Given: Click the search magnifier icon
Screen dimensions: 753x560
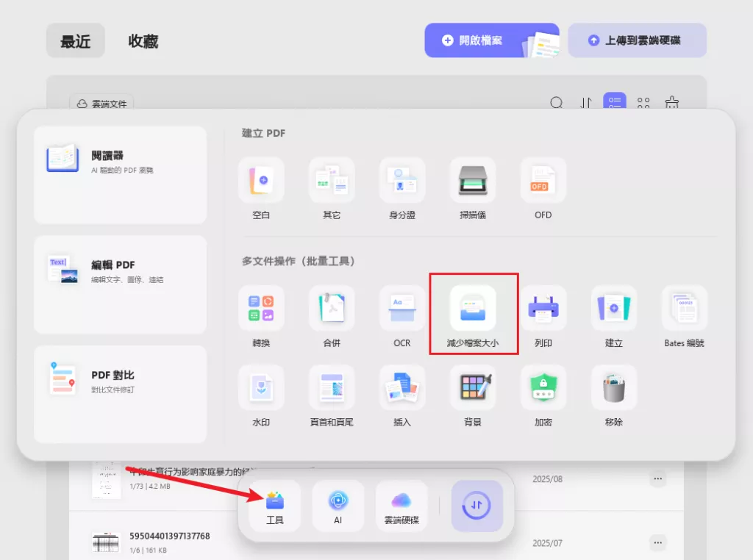Looking at the screenshot, I should [557, 102].
